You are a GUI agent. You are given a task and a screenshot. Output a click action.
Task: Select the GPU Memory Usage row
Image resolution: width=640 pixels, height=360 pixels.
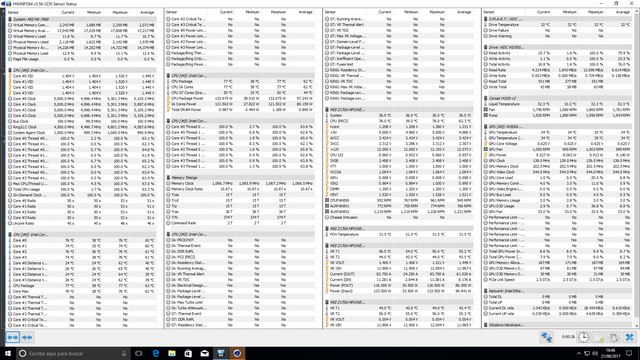tap(558, 200)
